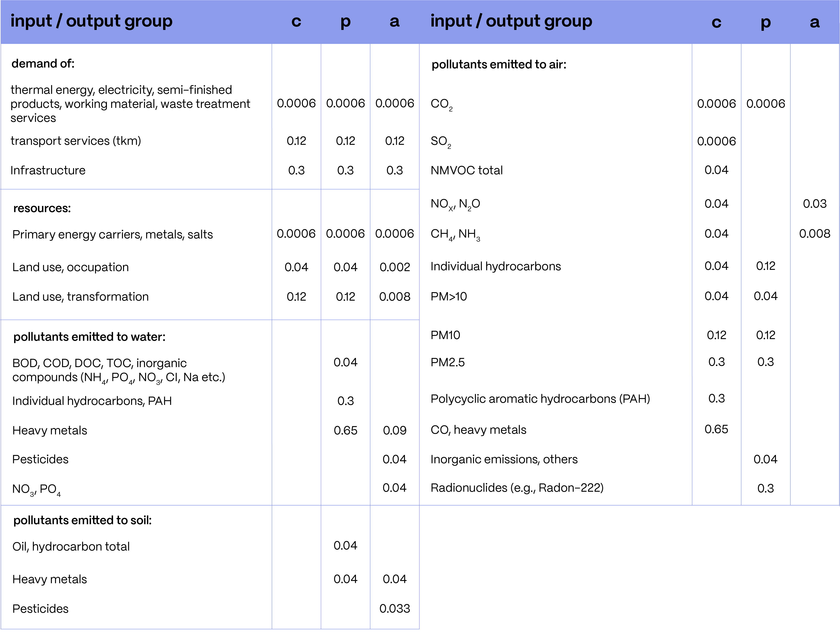Select the 'demand of:' section heading
This screenshot has height=638, width=840.
(43, 63)
